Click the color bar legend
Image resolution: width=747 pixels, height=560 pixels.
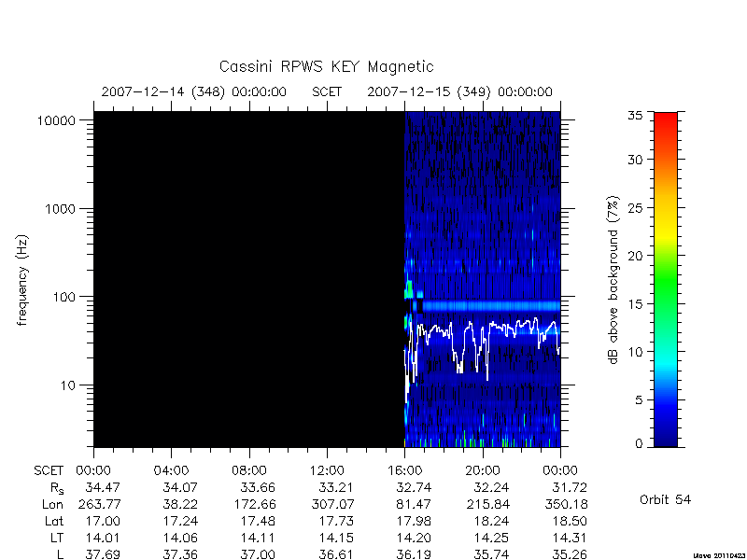click(666, 279)
